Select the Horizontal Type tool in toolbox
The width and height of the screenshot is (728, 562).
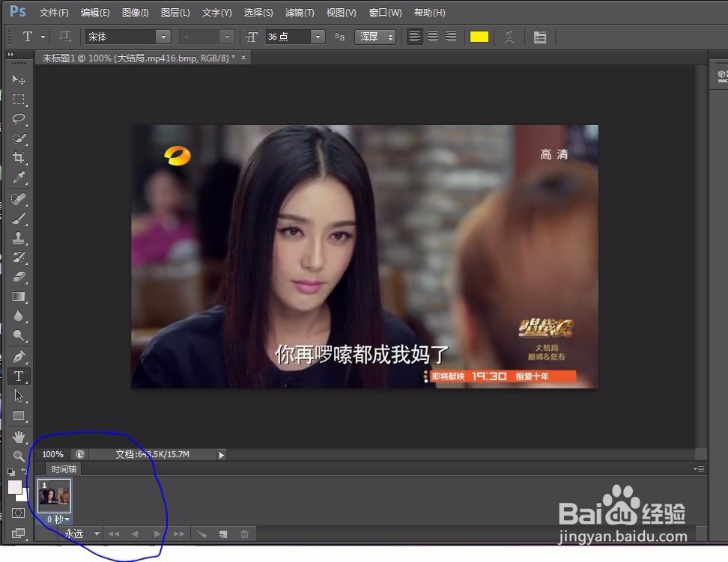tap(19, 376)
